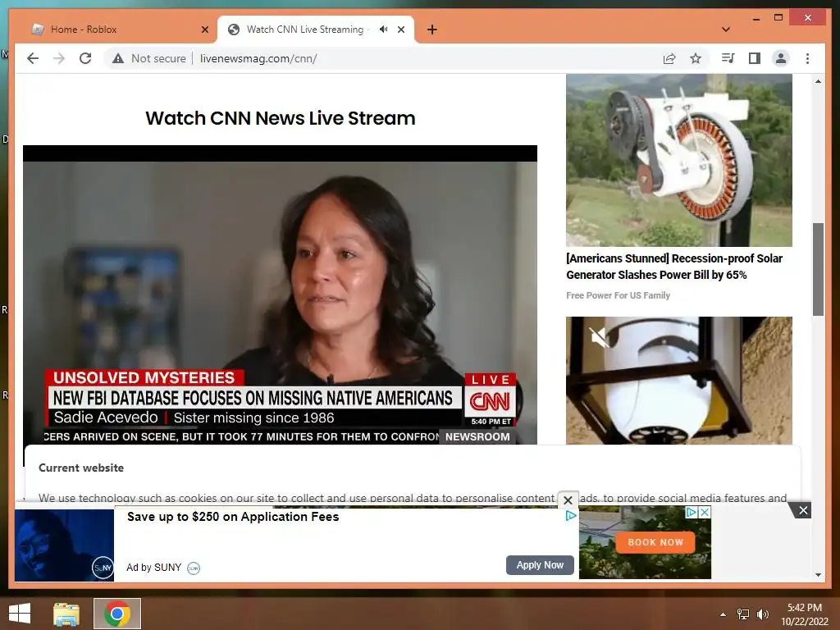Open the solar generator ad image
The height and width of the screenshot is (630, 840).
678,160
